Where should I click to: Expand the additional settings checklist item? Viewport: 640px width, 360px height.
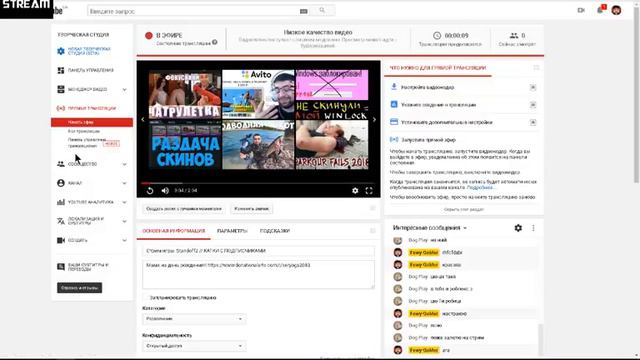coord(533,122)
